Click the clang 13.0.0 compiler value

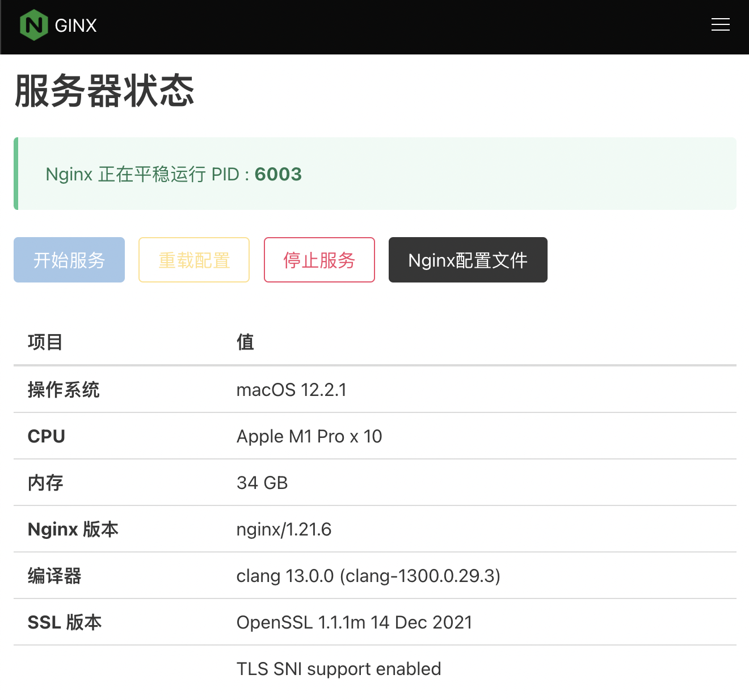point(368,576)
